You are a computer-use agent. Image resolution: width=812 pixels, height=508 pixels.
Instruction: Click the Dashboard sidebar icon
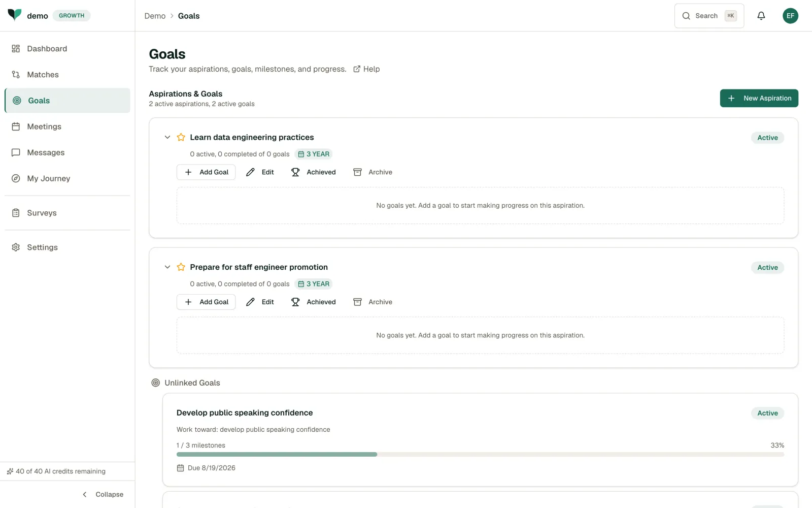coord(16,49)
